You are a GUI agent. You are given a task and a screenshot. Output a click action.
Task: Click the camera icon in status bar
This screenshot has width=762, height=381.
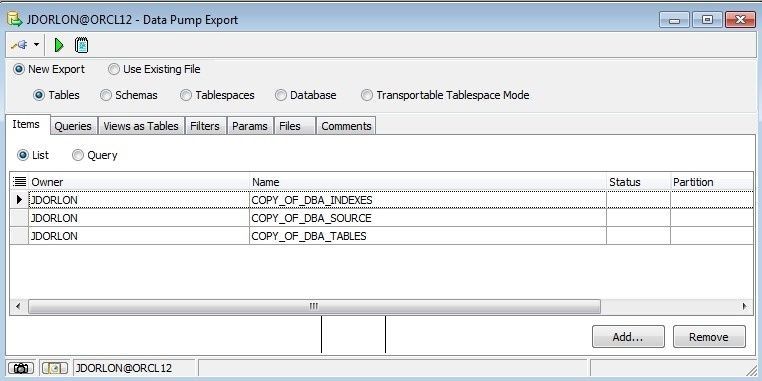tap(21, 368)
